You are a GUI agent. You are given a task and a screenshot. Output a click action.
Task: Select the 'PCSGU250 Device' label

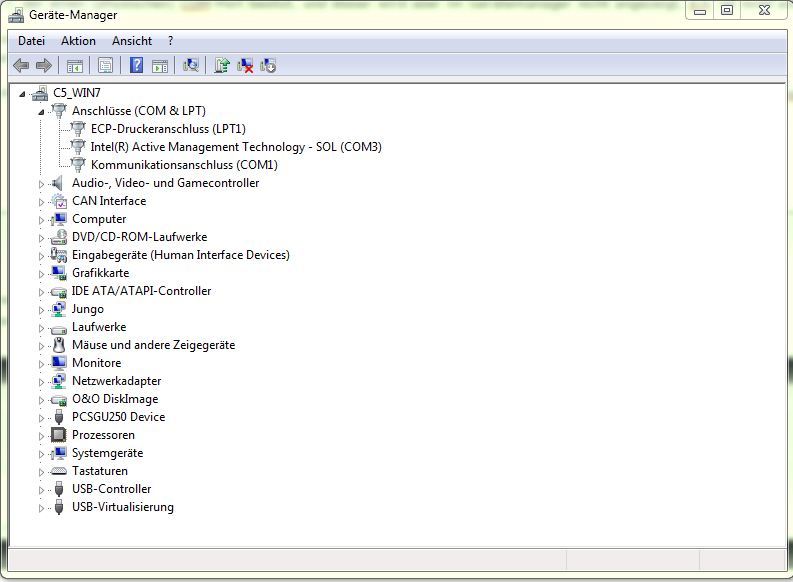[119, 417]
